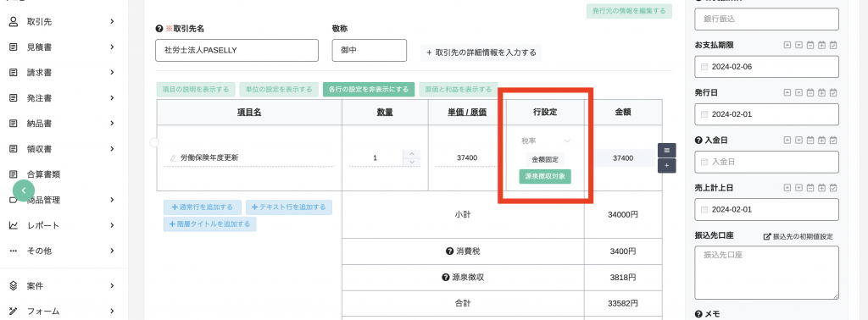
Task: Expand 取引先 chevron in sidebar
Action: [x=112, y=21]
